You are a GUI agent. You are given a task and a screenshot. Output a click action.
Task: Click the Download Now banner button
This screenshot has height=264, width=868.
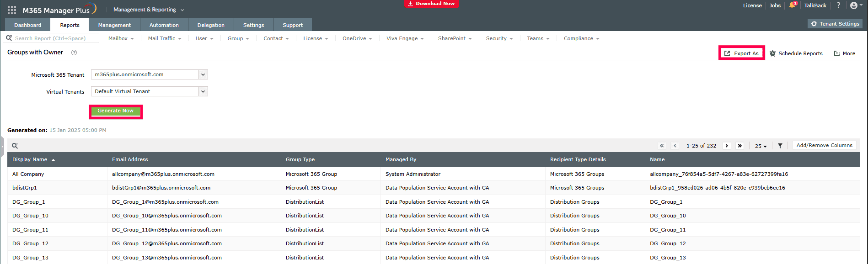[x=431, y=4]
